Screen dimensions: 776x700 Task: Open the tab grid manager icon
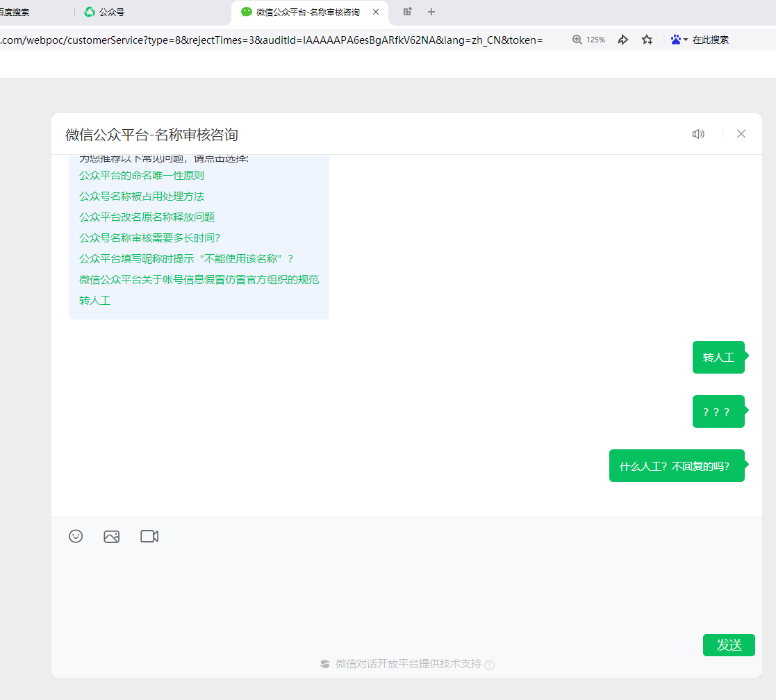(407, 12)
